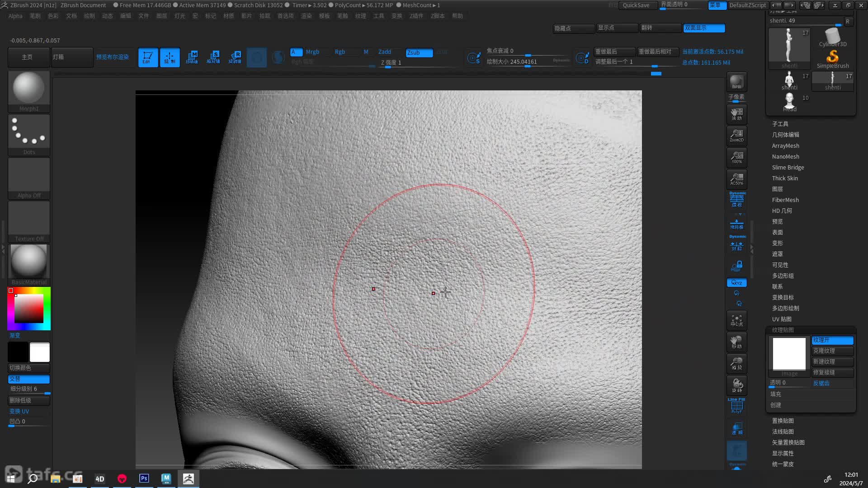Toggle the floor grid (地网格) icon

tap(736, 223)
